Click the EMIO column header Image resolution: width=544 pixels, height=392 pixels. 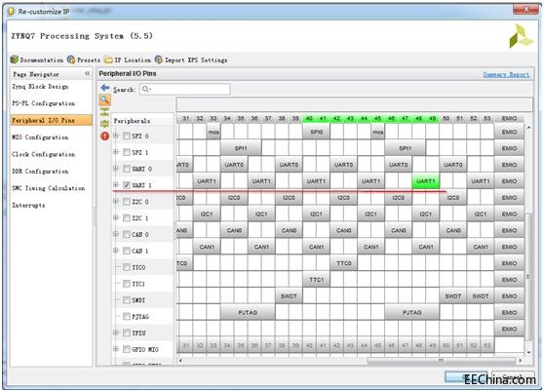click(509, 119)
